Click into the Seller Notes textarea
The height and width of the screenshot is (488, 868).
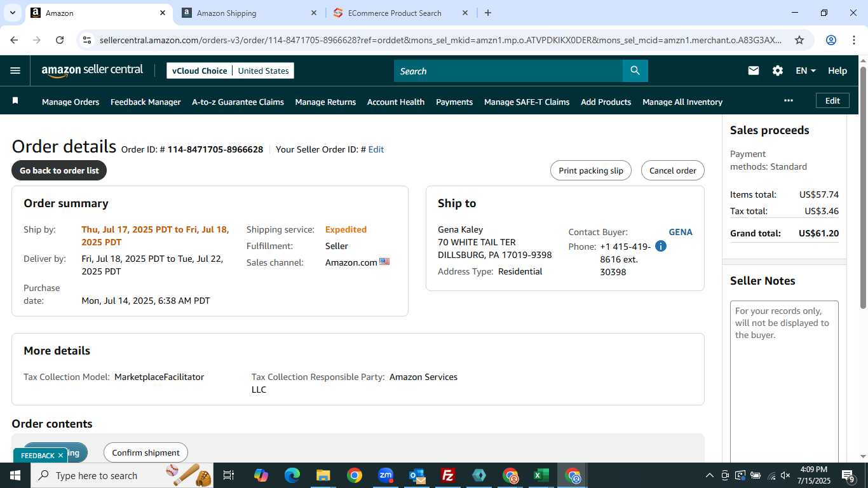(x=784, y=381)
